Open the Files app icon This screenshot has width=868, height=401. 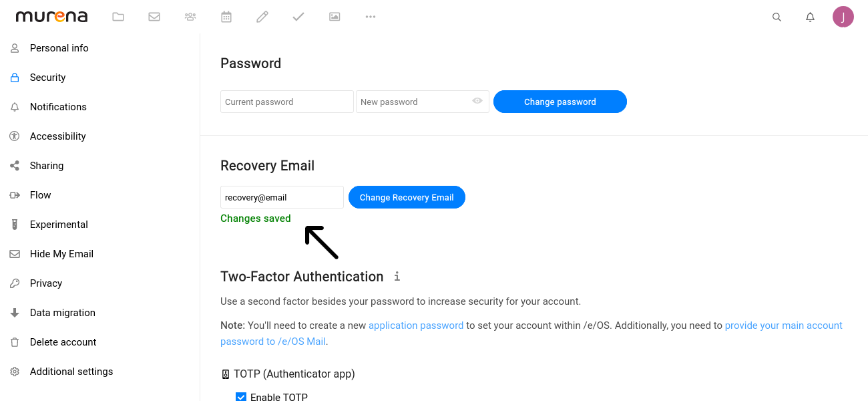pos(118,17)
